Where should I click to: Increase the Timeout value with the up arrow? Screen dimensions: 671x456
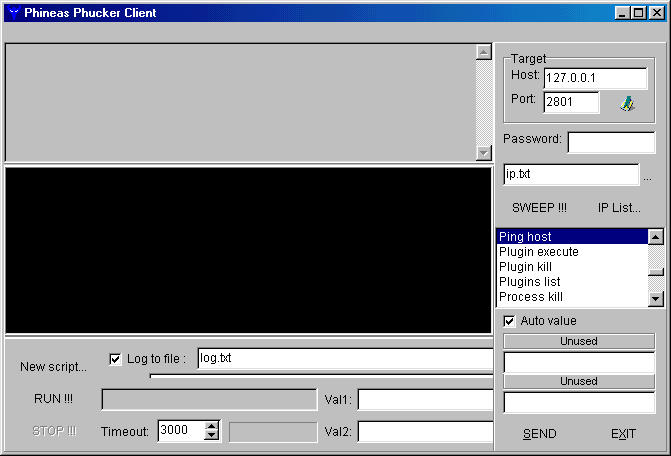(x=211, y=426)
